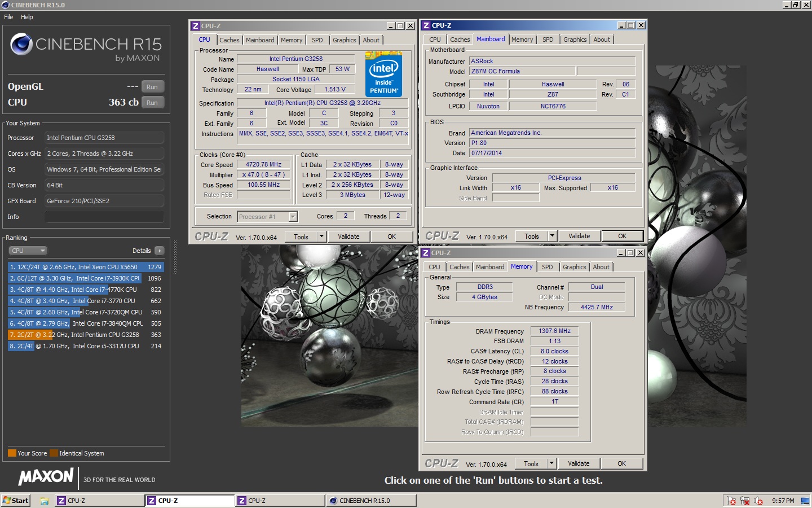Click the third CPU-Z taskbar button
Screen dimensions: 812x508
click(x=280, y=501)
